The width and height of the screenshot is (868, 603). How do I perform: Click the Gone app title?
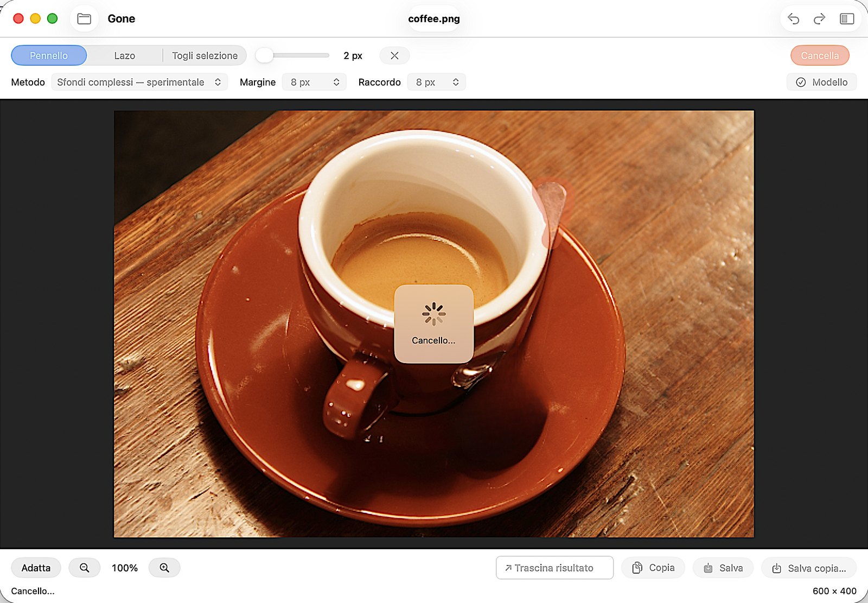pyautogui.click(x=122, y=19)
